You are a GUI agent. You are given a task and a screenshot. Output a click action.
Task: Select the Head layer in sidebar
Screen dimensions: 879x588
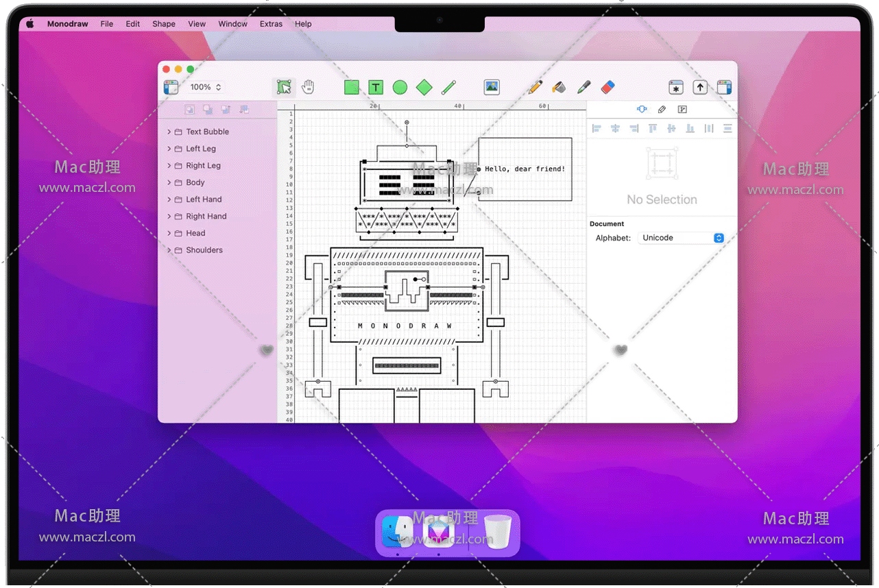coord(195,233)
